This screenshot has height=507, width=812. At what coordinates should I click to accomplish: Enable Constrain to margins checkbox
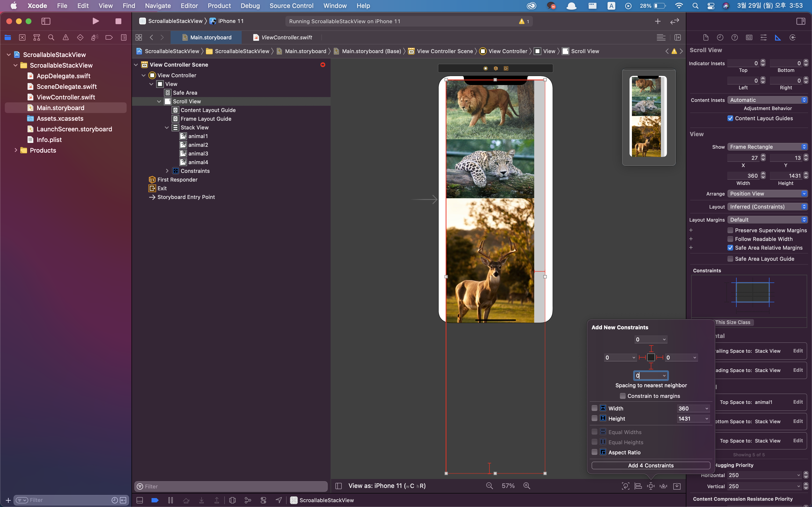coord(623,396)
